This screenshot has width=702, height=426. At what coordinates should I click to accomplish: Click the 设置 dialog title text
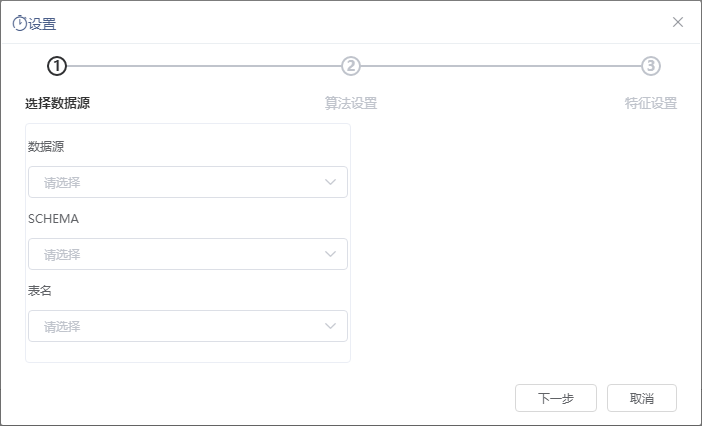43,24
